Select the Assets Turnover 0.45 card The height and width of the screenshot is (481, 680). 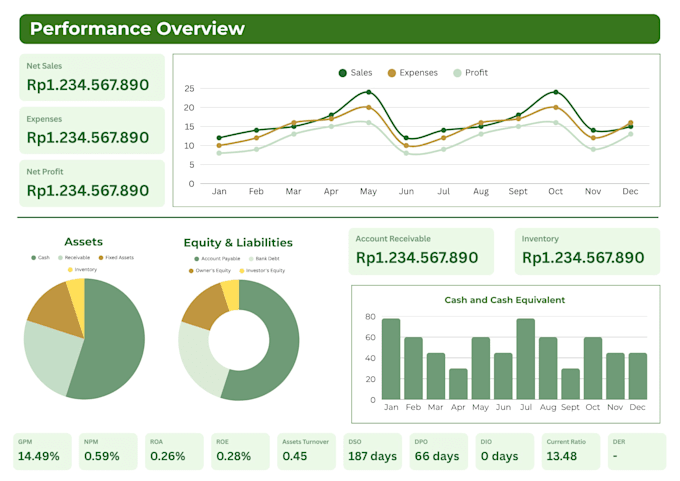307,452
